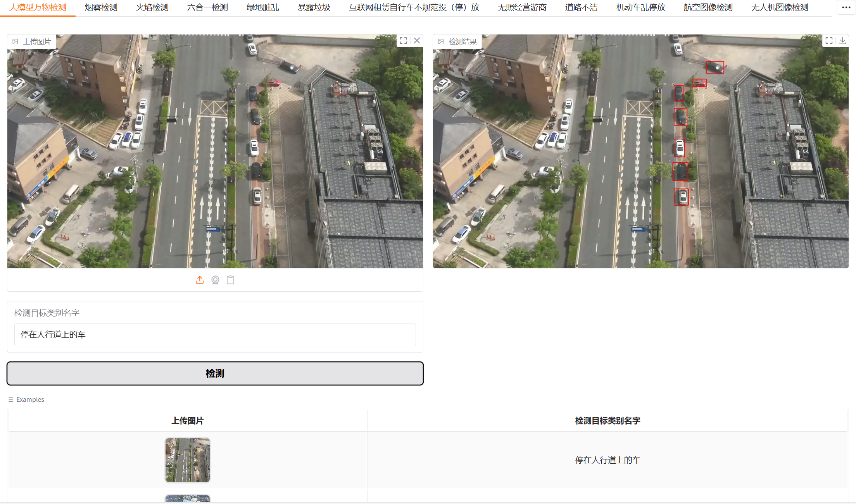856x504 pixels.
Task: Switch to 火焰检测 tab
Action: coord(152,7)
